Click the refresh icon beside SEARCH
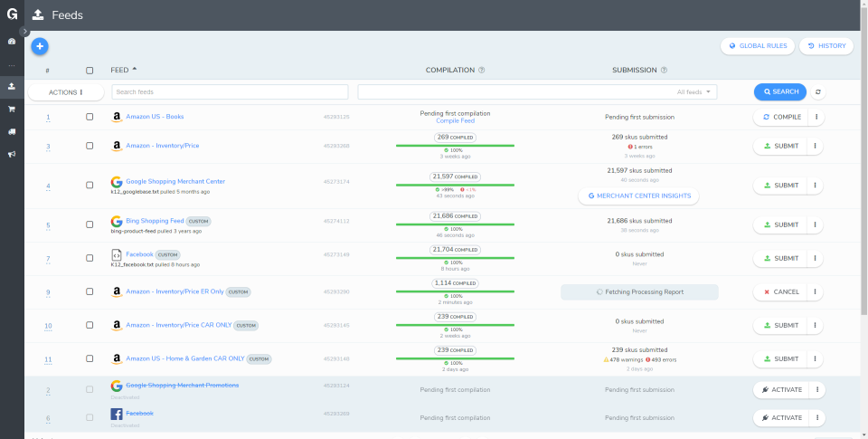Screen dimensions: 868x439 coord(818,92)
